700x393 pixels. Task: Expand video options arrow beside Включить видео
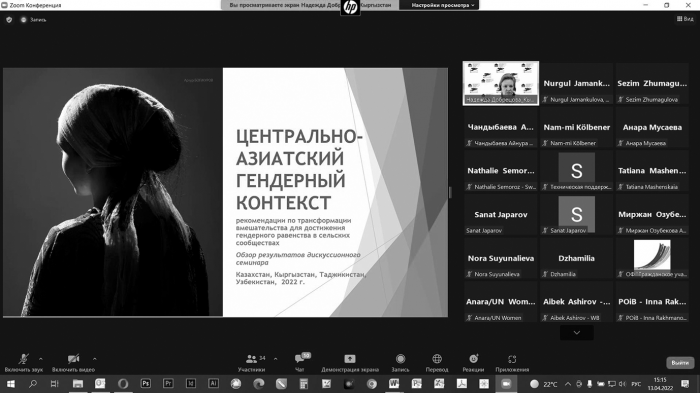pos(95,359)
